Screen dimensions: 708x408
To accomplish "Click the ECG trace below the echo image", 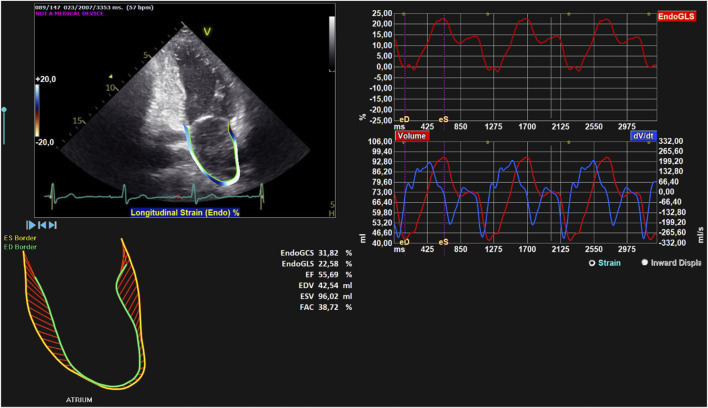I will click(154, 194).
